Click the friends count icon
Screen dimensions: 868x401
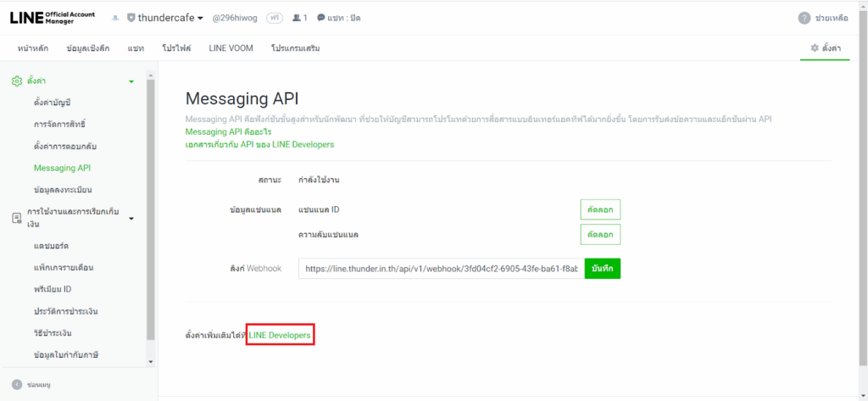pyautogui.click(x=296, y=18)
